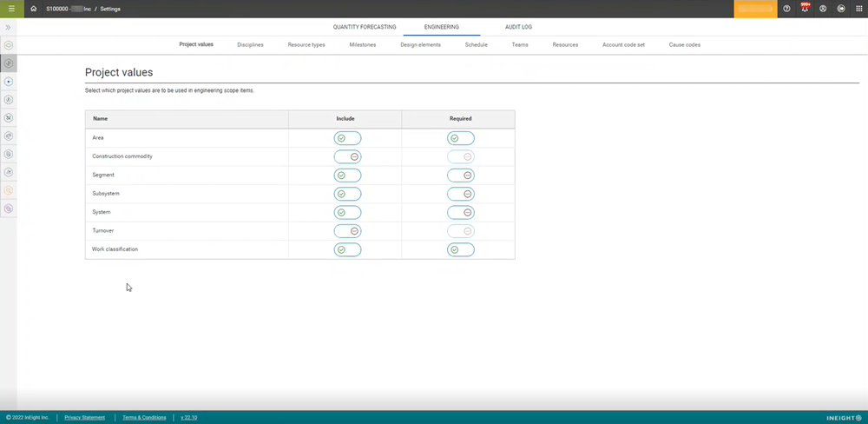Expand the left sidebar with double chevron
Viewport: 868px width, 424px height.
[9, 28]
